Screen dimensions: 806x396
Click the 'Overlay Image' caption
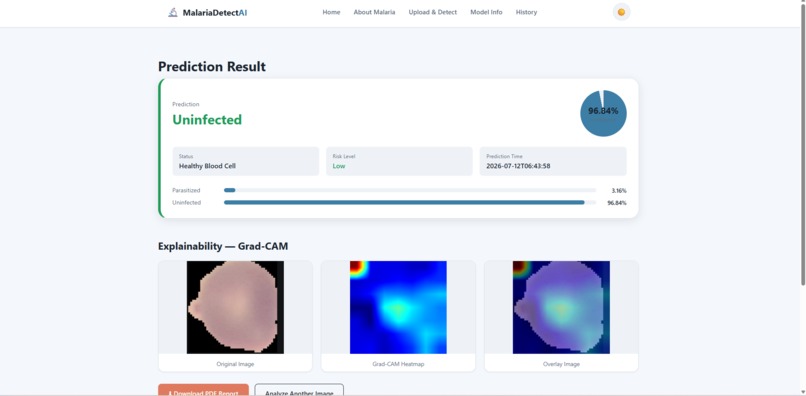561,364
